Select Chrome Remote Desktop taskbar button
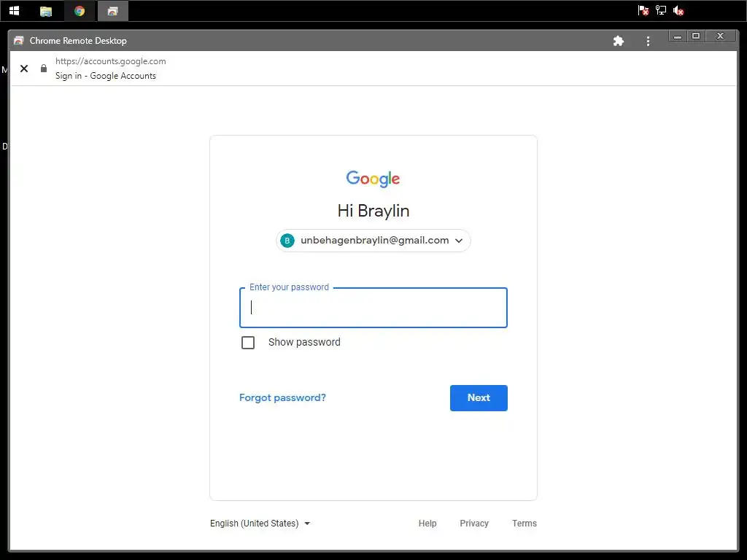 pyautogui.click(x=113, y=11)
